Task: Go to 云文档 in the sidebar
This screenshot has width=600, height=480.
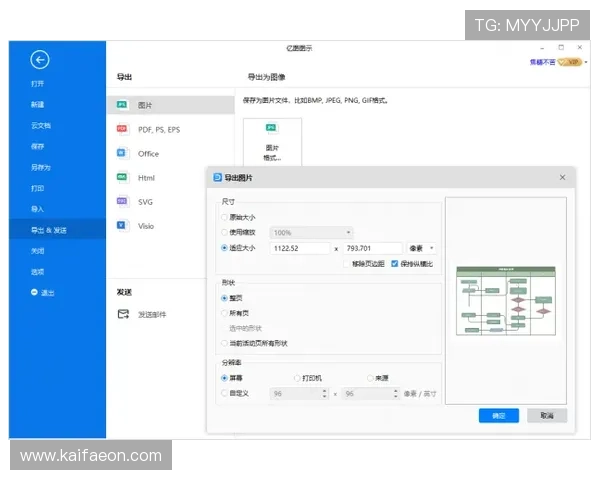Action: pos(41,126)
